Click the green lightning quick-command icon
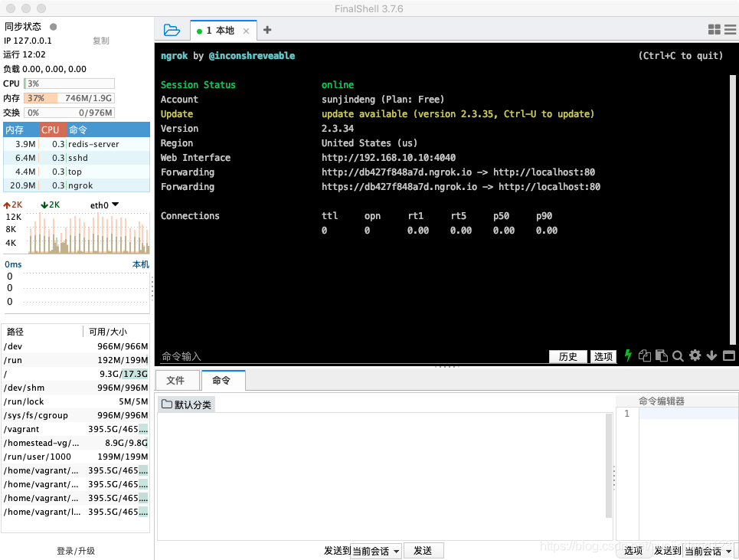This screenshot has height=560, width=739. (629, 355)
